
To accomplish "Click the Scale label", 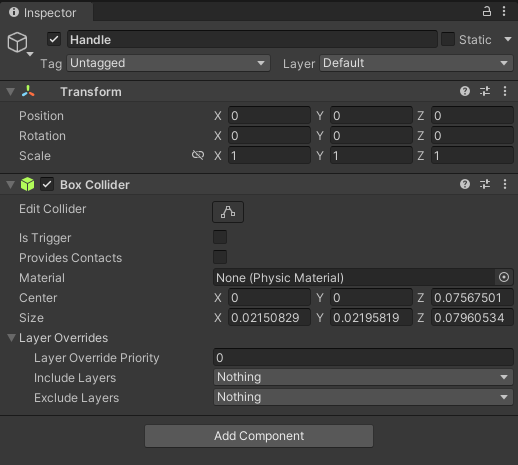I will pos(35,156).
